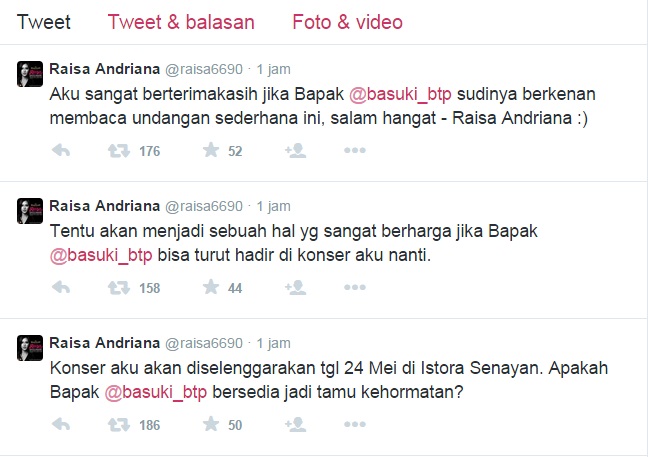
Task: Open more options on first tweet
Action: click(355, 150)
